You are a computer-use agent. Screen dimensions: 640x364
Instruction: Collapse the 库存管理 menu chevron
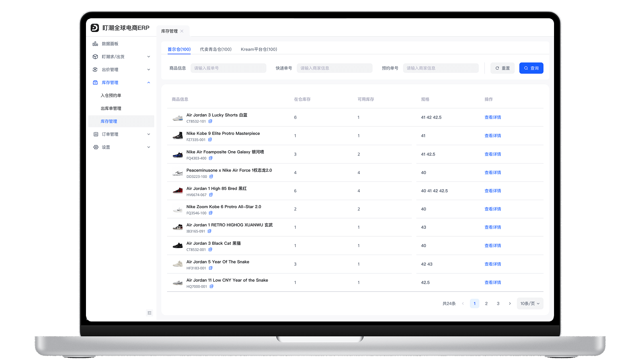(x=149, y=83)
